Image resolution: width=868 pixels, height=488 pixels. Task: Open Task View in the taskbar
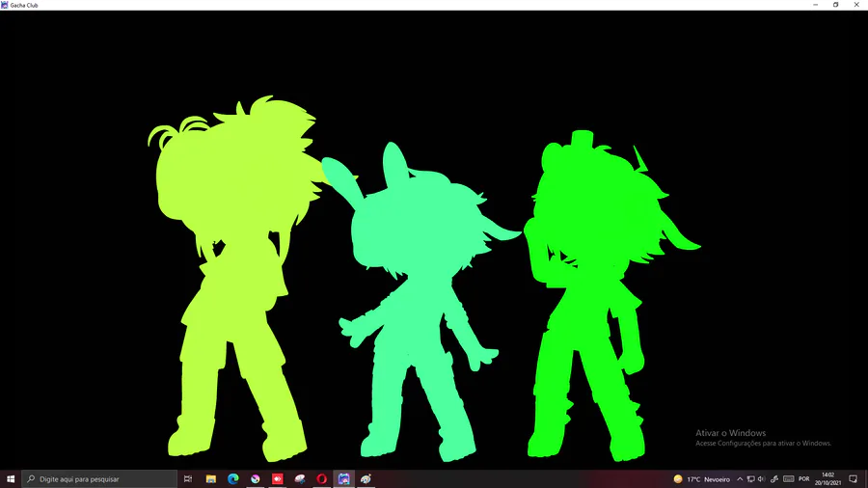pyautogui.click(x=188, y=479)
